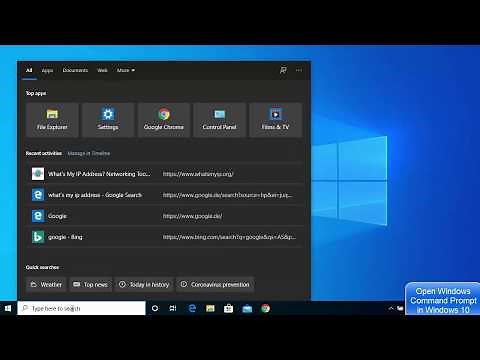
Task: Open Microsoft Store from the taskbar
Action: tap(229, 308)
